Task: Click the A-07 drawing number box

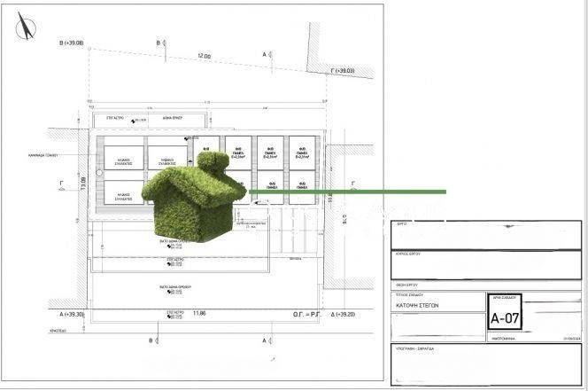Action: click(505, 317)
